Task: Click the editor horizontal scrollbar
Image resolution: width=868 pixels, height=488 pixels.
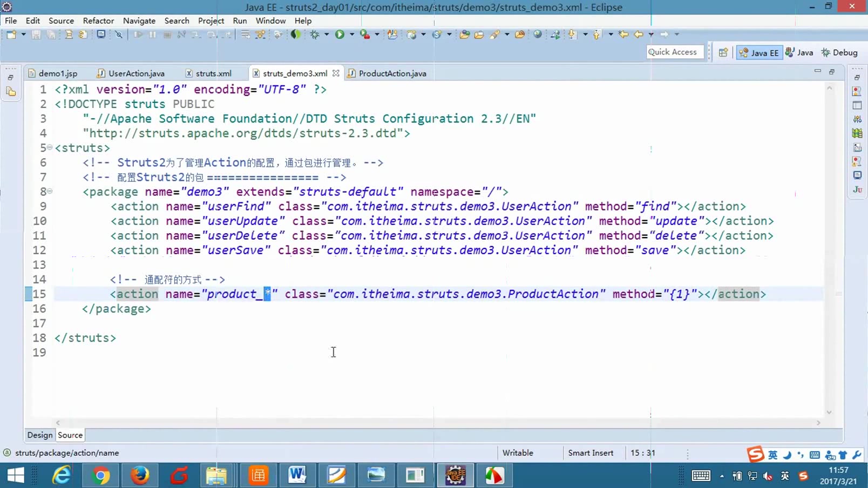Action: coord(438,423)
